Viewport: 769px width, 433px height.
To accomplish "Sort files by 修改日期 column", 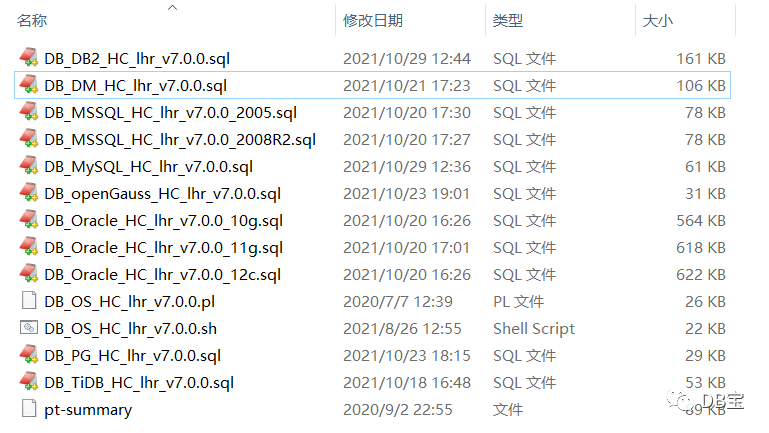I will (373, 21).
